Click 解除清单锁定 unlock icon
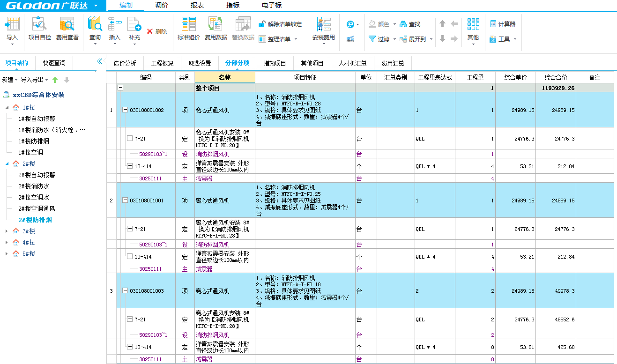The width and height of the screenshot is (617, 364). [262, 24]
